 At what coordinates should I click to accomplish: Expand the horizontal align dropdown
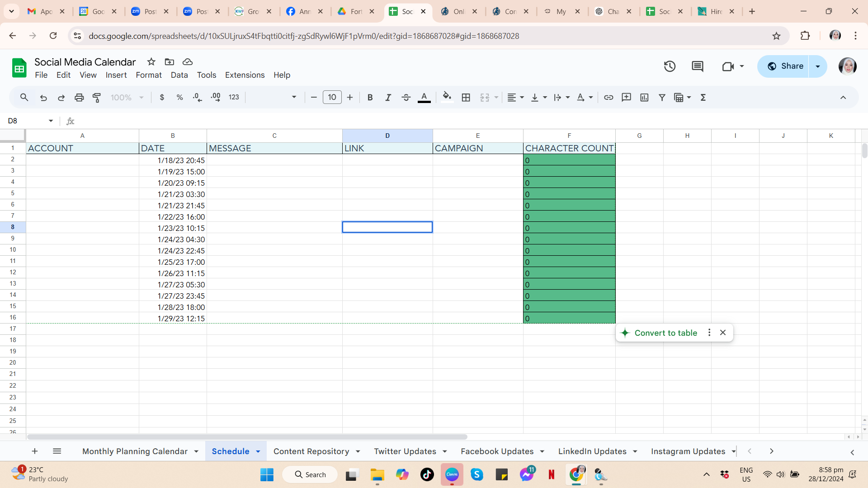tap(515, 98)
